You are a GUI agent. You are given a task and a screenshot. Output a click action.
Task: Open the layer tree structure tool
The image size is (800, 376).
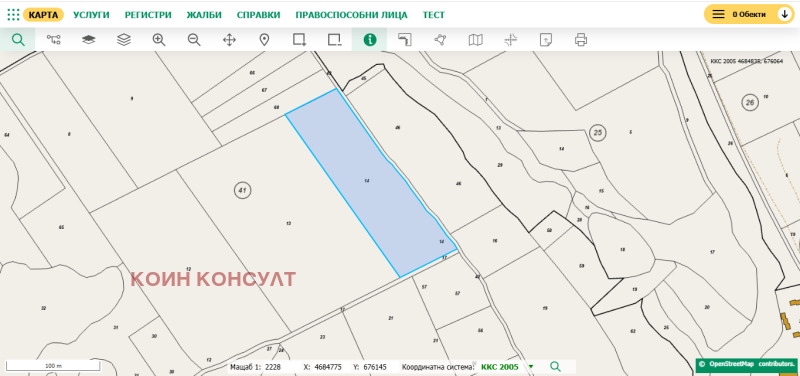(54, 40)
